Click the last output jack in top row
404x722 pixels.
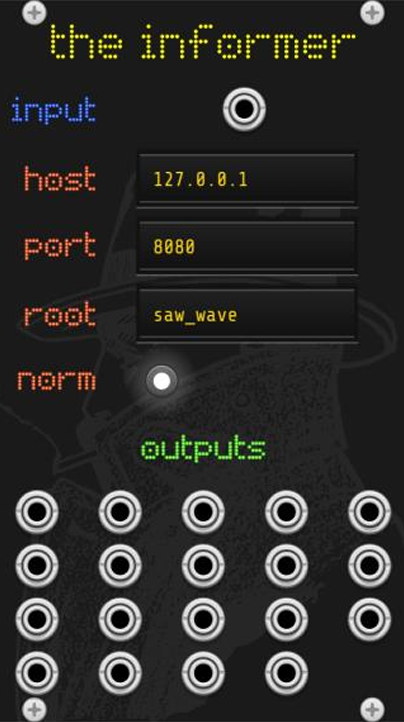pyautogui.click(x=369, y=512)
